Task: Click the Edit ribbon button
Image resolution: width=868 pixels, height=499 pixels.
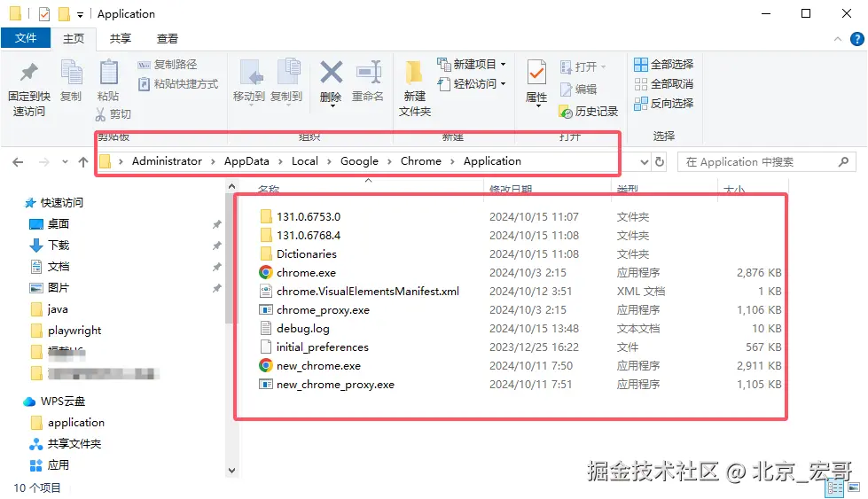Action: coord(578,89)
